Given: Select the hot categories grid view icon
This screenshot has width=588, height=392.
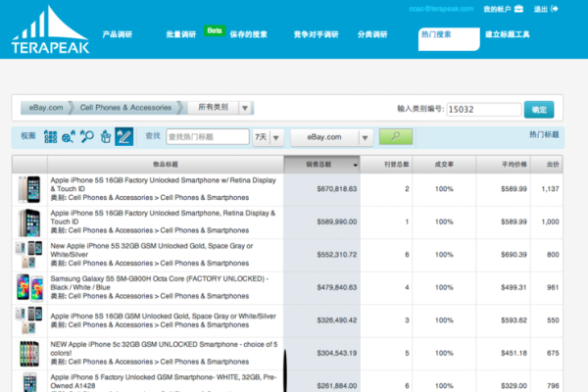Looking at the screenshot, I should [x=50, y=136].
